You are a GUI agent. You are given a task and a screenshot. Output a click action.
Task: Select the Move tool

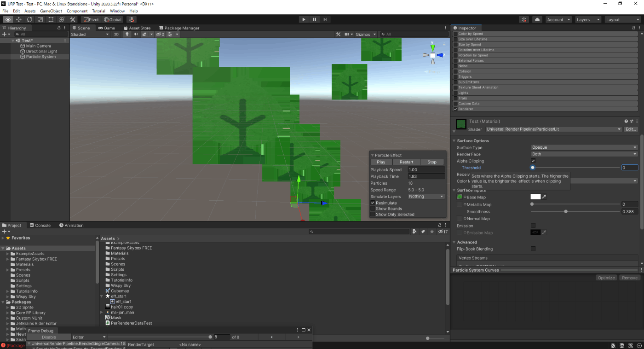tap(19, 20)
